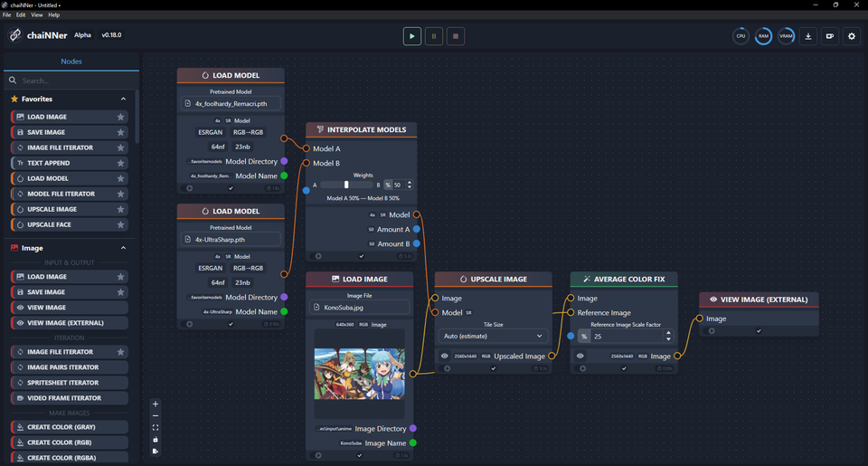Toggle the eye icon on Upscaled Image output

point(445,356)
